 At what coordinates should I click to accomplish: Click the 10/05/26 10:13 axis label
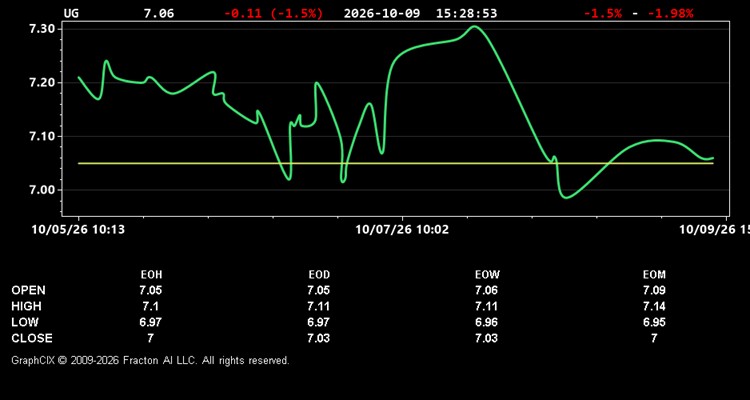pyautogui.click(x=78, y=230)
